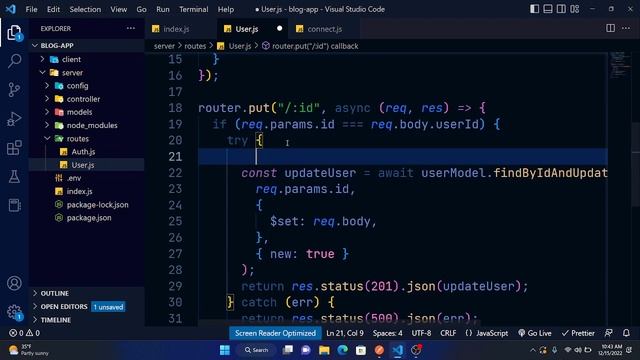Click the feedback icon in status bar
640x360 pixels.
tap(608, 333)
